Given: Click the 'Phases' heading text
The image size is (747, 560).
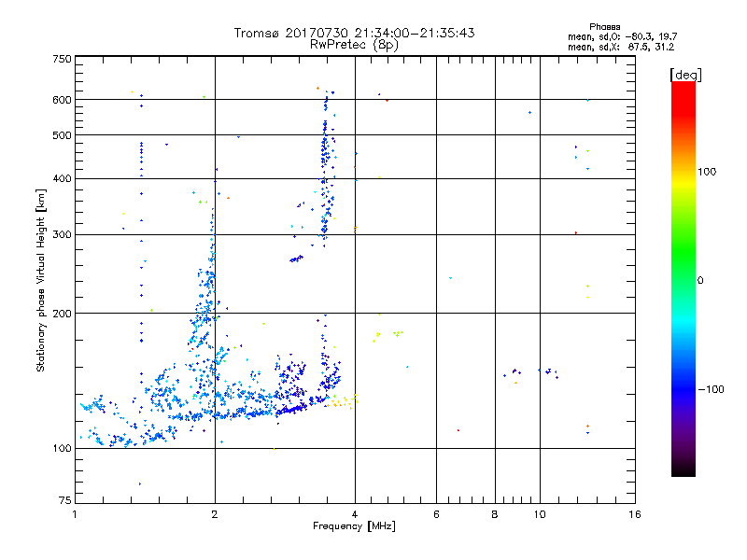Looking at the screenshot, I should pyautogui.click(x=604, y=27).
